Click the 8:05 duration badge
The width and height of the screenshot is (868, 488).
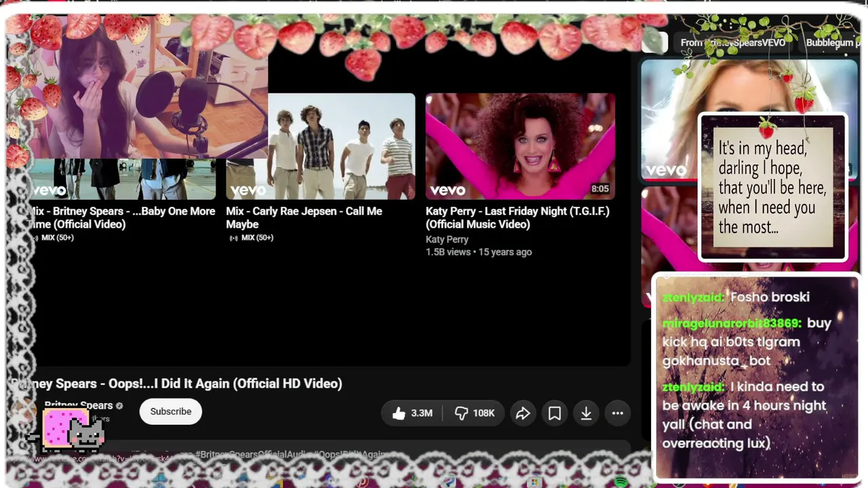click(599, 189)
